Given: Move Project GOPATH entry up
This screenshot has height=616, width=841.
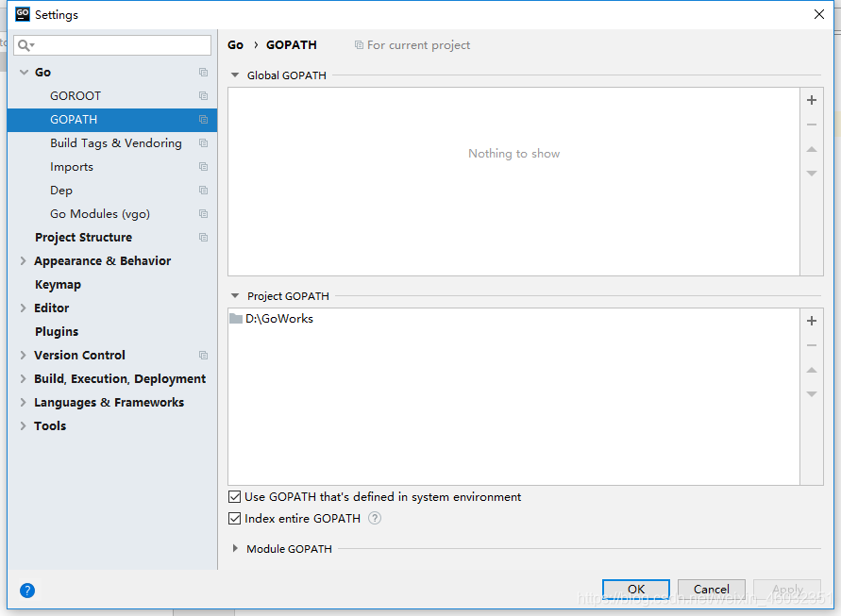Looking at the screenshot, I should tap(812, 370).
